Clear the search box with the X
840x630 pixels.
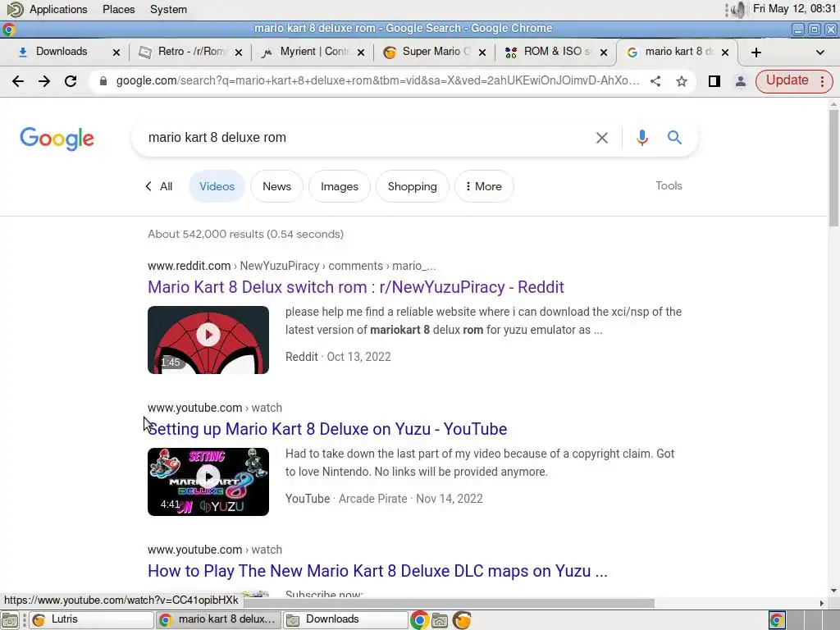click(601, 138)
